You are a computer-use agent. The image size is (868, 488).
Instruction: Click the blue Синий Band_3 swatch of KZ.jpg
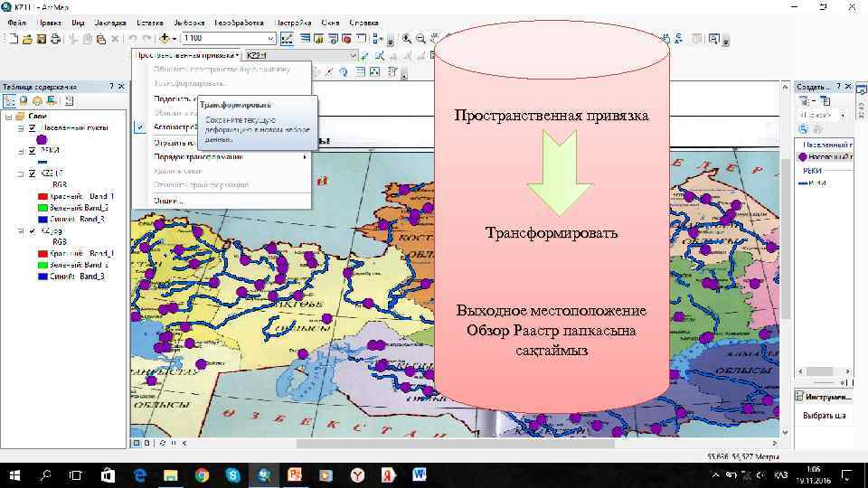point(42,277)
